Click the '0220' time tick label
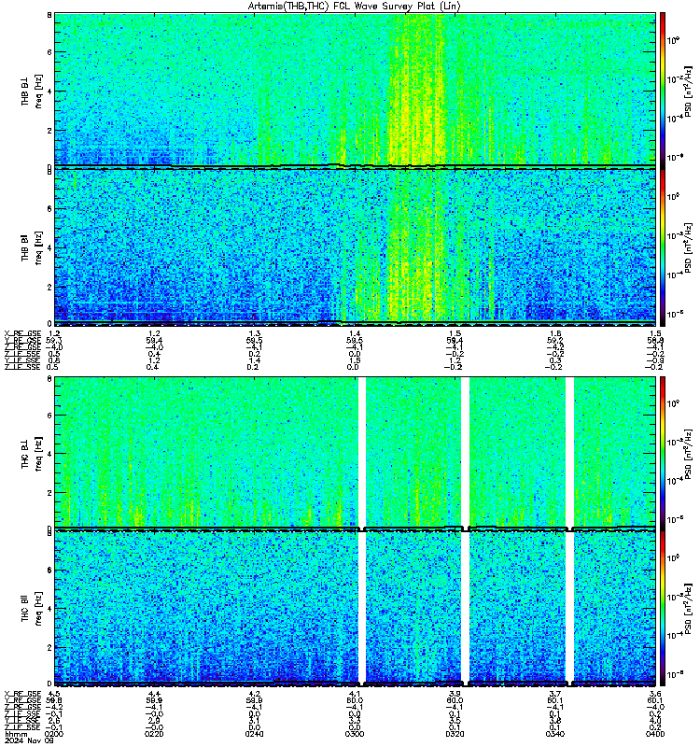 click(x=154, y=734)
